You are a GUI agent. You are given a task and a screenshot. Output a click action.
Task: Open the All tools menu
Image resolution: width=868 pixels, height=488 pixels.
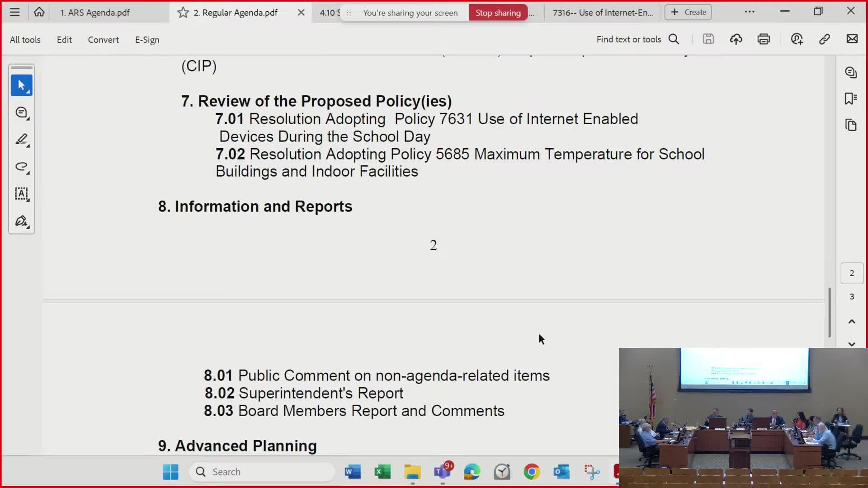(25, 40)
